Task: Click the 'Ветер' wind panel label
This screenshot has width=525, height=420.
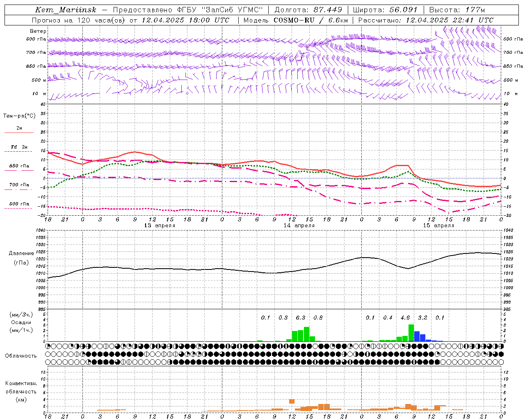Action: 38,31
